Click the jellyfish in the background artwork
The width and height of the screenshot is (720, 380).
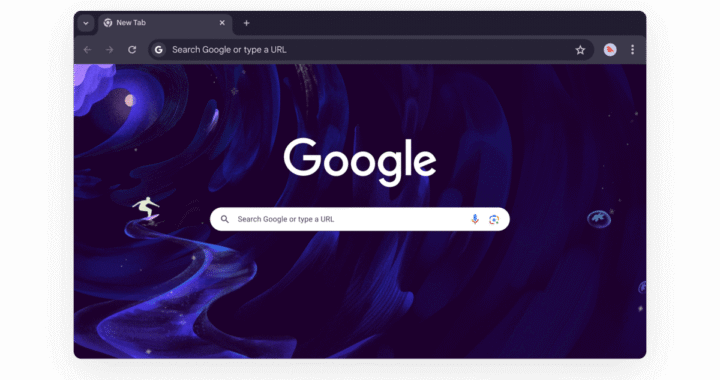599,218
